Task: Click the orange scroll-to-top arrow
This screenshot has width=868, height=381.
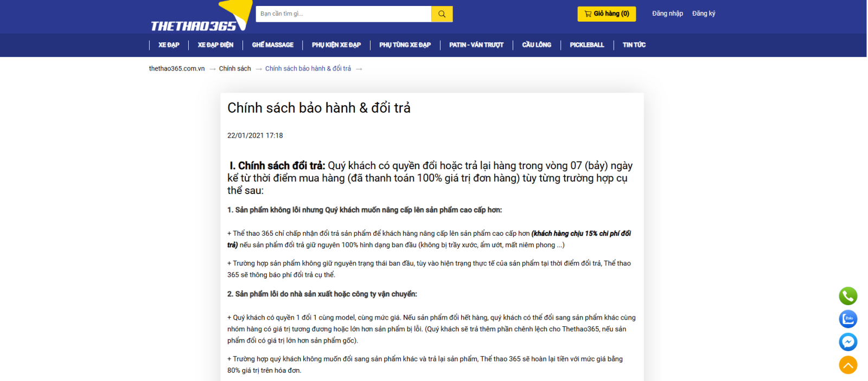Action: coord(848,365)
